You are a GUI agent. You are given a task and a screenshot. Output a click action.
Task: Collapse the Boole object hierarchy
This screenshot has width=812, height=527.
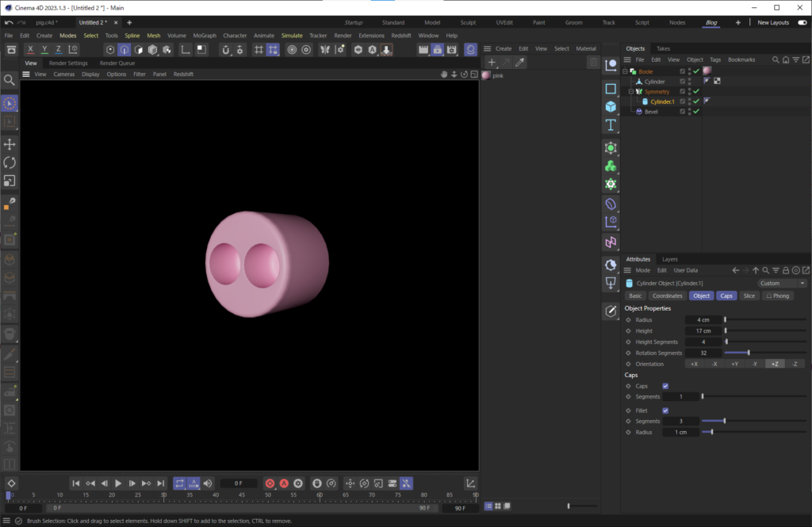(x=625, y=71)
